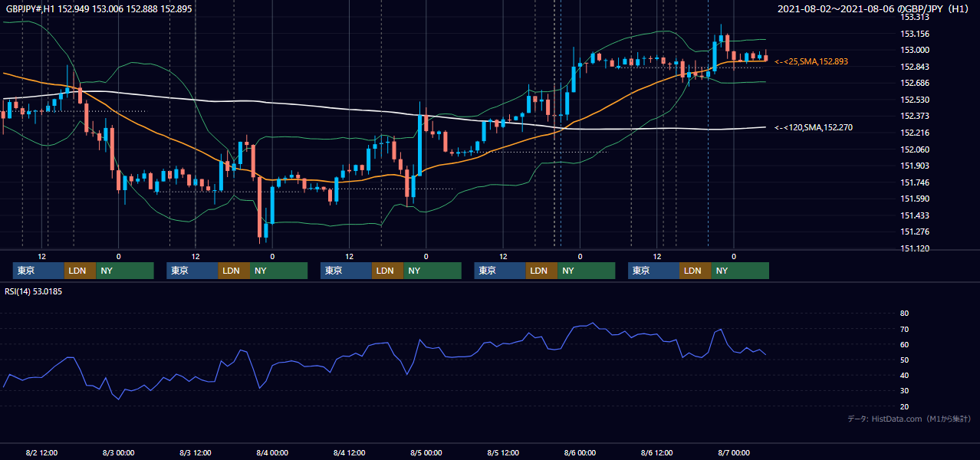Click the RSI 50 level label
This screenshot has height=460, width=980.
click(x=904, y=360)
